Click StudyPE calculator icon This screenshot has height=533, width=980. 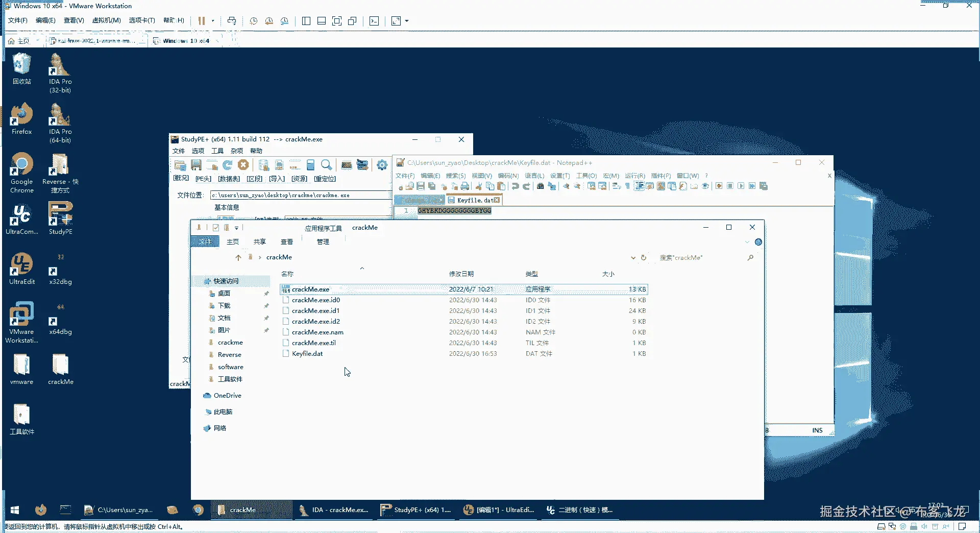(310, 165)
